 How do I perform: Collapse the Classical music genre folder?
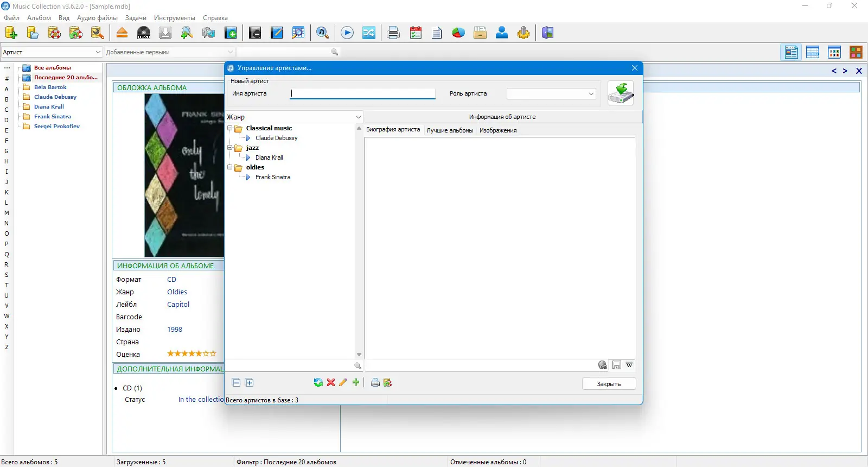pyautogui.click(x=230, y=128)
